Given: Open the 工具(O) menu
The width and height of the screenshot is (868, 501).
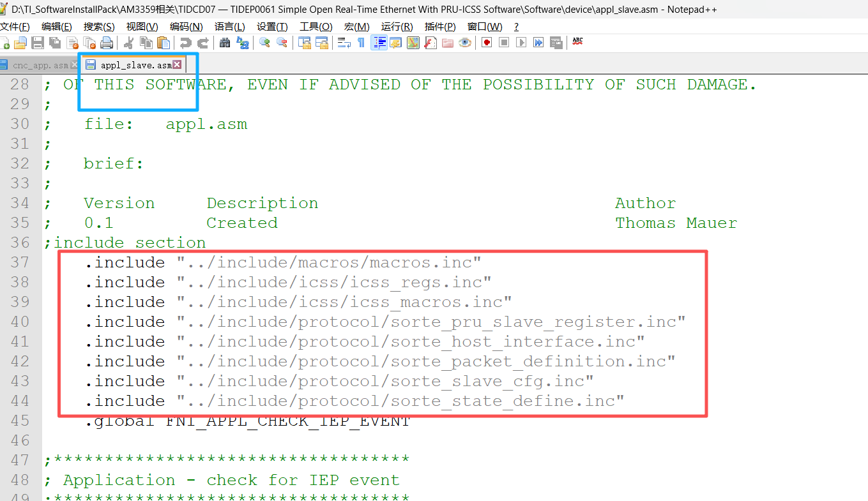Looking at the screenshot, I should tap(316, 26).
